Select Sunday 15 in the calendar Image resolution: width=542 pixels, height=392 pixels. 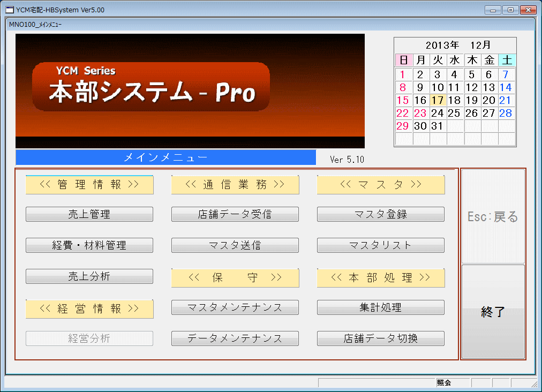[x=403, y=100]
